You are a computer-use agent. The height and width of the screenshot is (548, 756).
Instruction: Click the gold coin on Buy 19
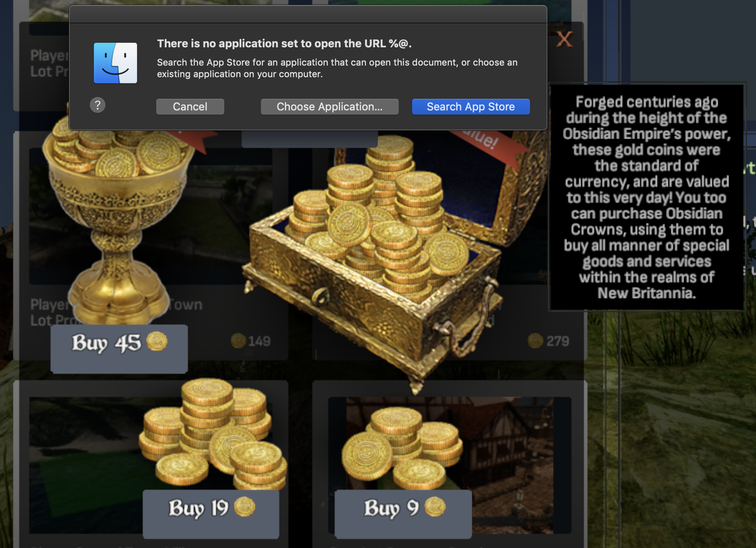pos(245,506)
